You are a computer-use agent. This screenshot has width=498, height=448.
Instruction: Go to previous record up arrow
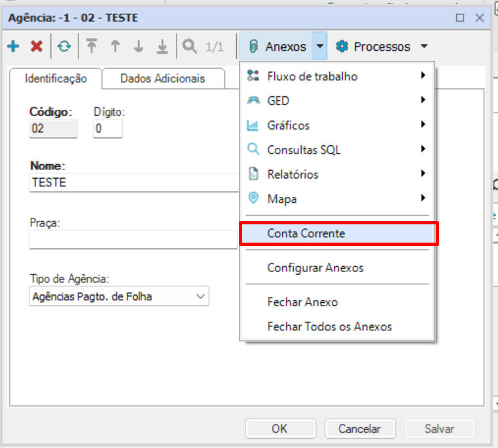[x=115, y=46]
